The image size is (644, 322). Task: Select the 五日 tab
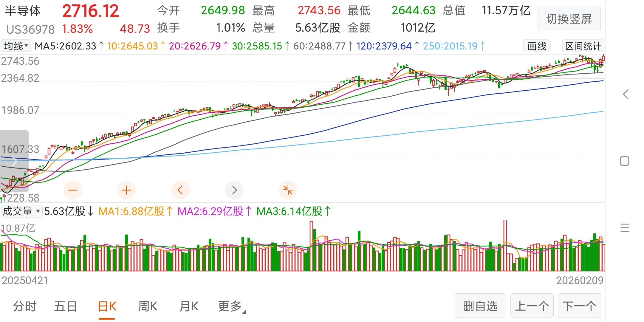(x=66, y=306)
